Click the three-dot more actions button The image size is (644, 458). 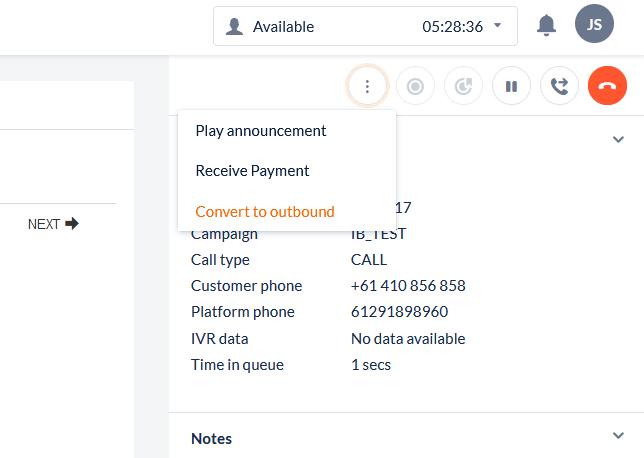[367, 86]
